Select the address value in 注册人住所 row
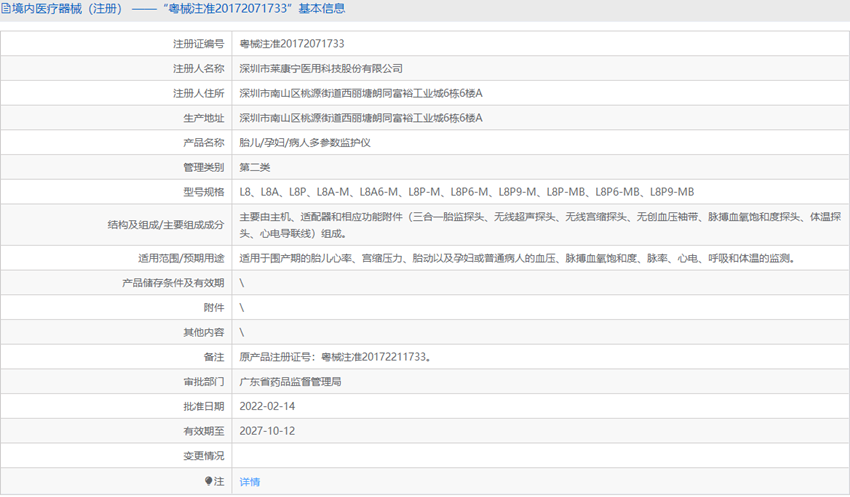The image size is (850, 497). click(361, 93)
